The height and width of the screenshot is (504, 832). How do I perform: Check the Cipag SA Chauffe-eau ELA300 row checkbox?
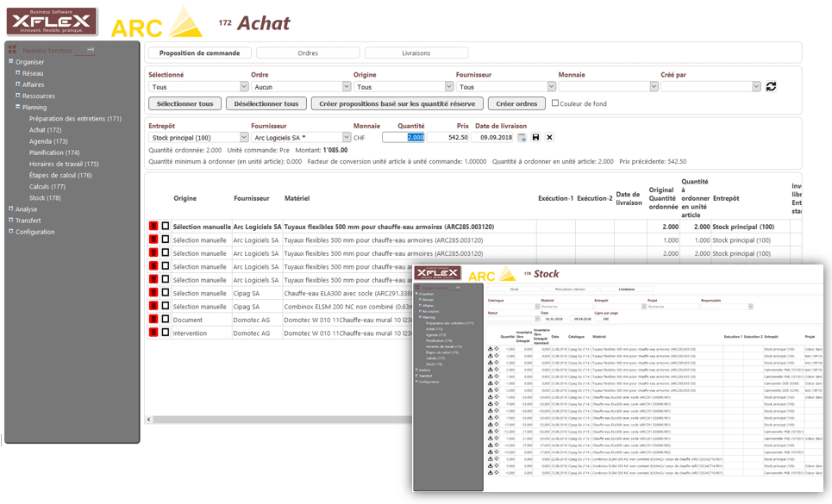(166, 293)
